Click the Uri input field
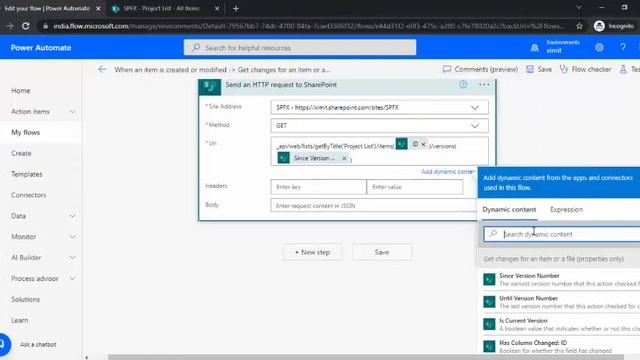 tap(379, 151)
